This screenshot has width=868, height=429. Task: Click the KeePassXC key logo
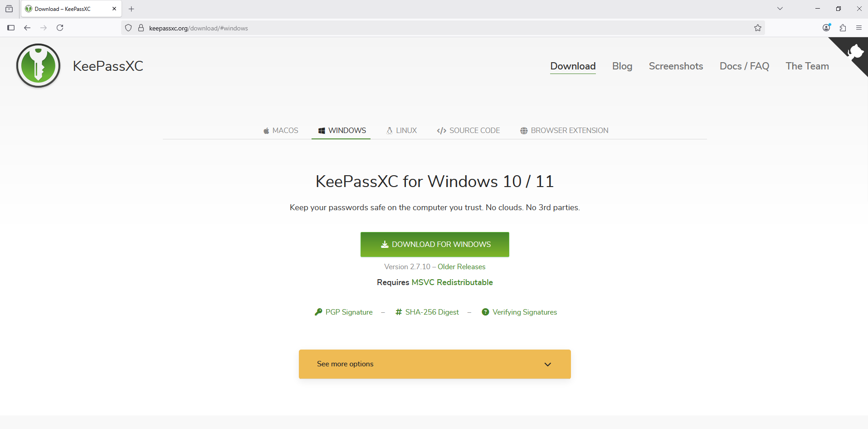coord(39,66)
